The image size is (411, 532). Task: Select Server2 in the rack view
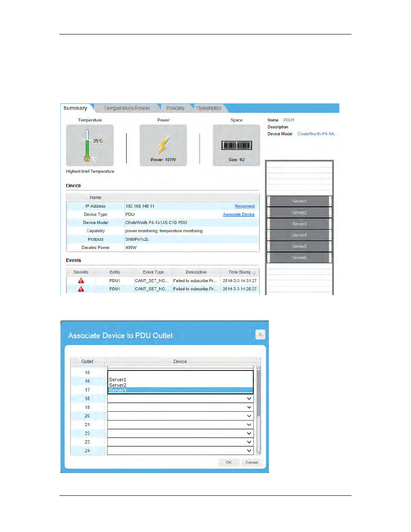pos(299,212)
